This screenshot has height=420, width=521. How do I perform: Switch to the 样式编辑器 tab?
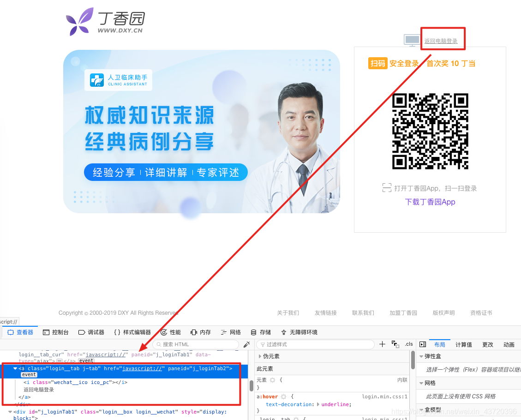click(132, 332)
